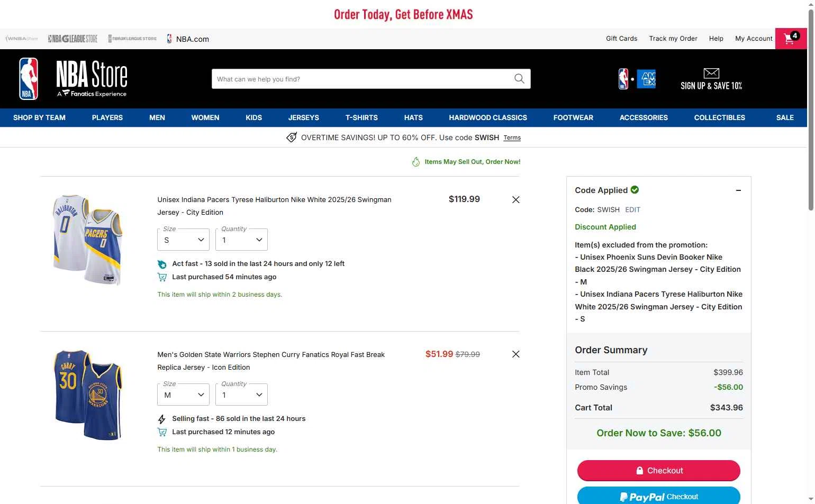Open the Help link
This screenshot has width=815, height=504.
coord(716,39)
